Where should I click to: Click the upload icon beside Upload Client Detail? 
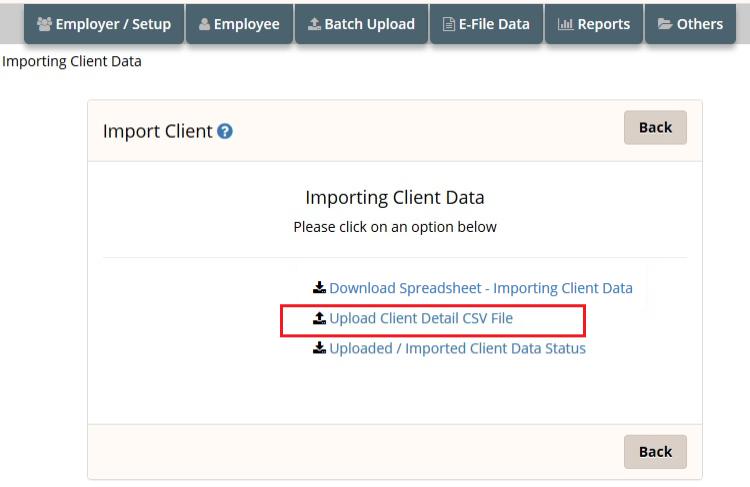coord(320,318)
